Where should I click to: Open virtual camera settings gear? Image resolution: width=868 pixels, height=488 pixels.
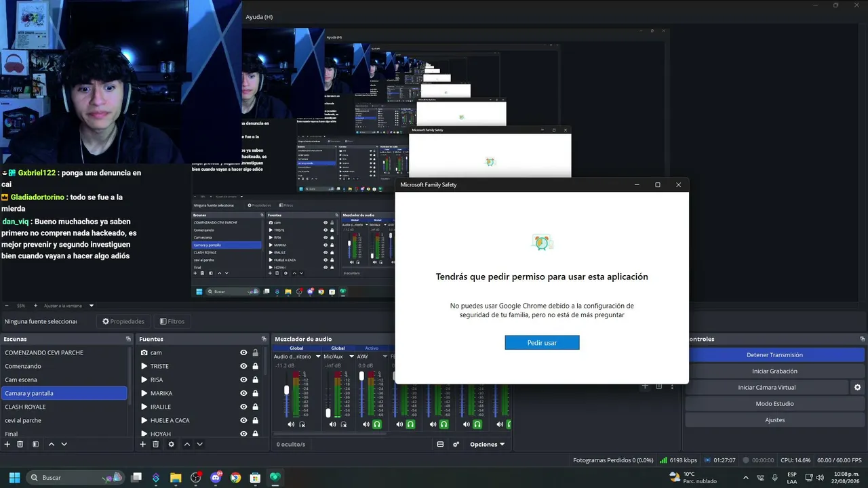click(857, 387)
